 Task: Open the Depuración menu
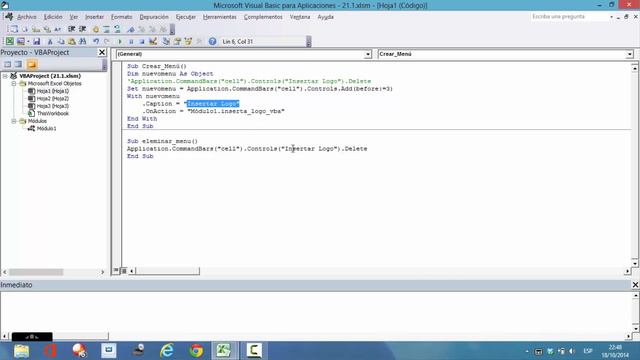click(154, 17)
